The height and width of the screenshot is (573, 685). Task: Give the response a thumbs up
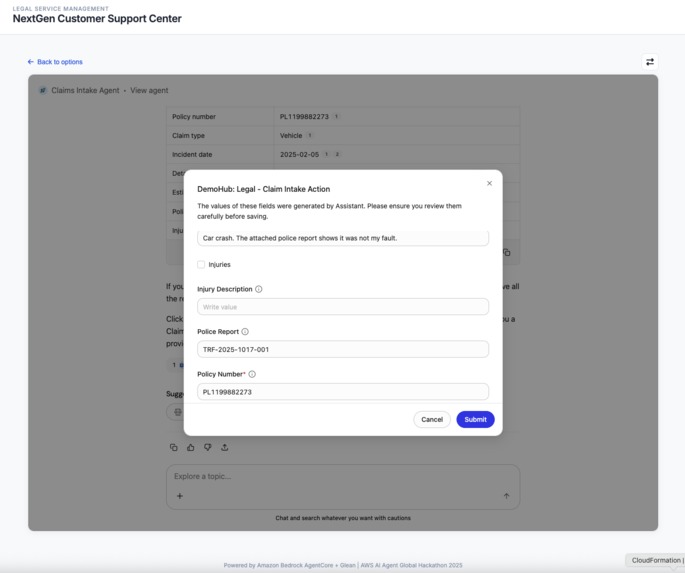tap(190, 447)
